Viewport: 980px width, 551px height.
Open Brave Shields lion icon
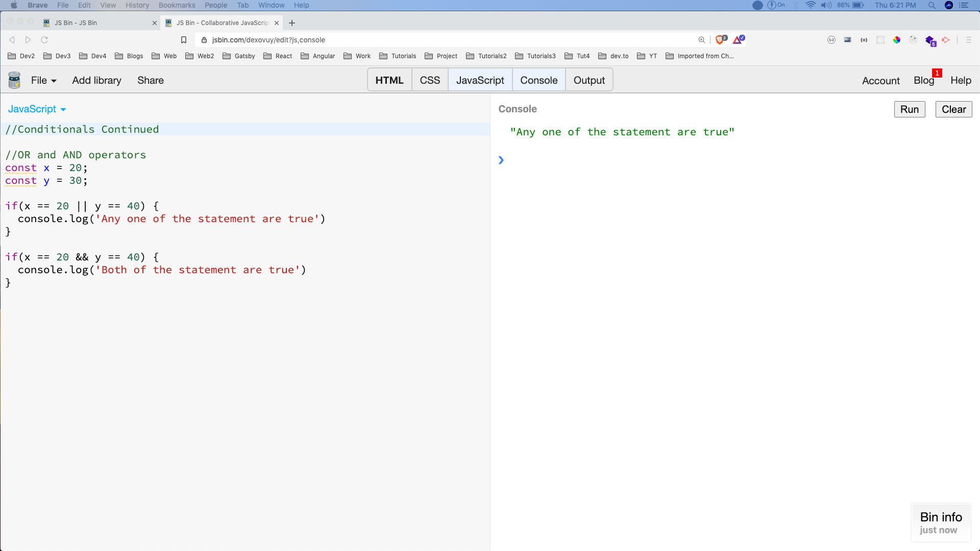pyautogui.click(x=721, y=39)
